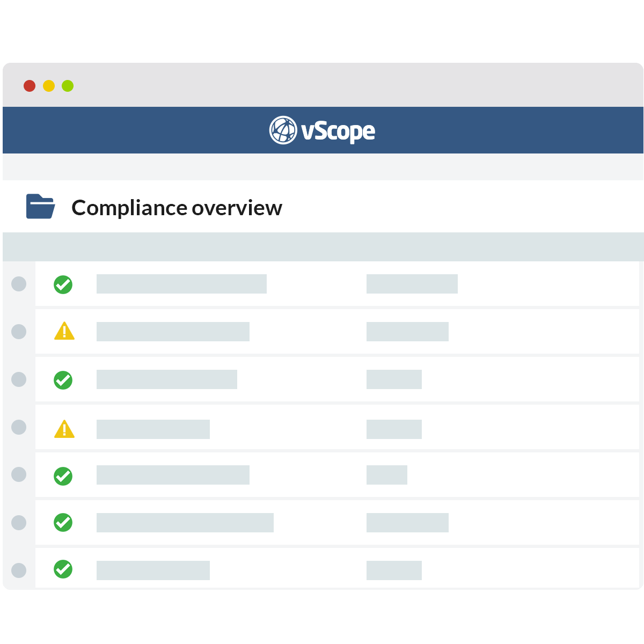
Task: Select the gray circle of the sixth row
Action: (x=19, y=522)
